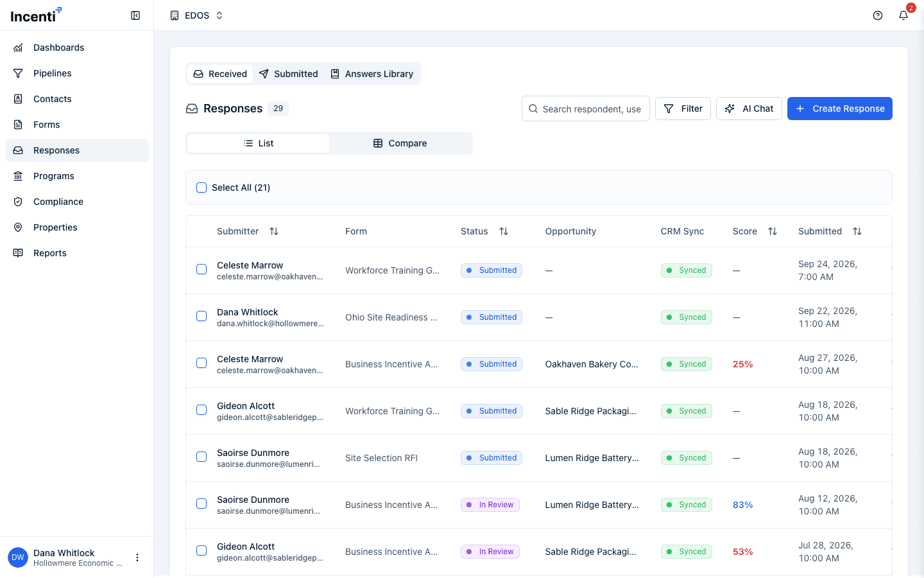Image resolution: width=924 pixels, height=578 pixels.
Task: Check the Celeste Marrow Aug 27 row checkbox
Action: click(201, 363)
